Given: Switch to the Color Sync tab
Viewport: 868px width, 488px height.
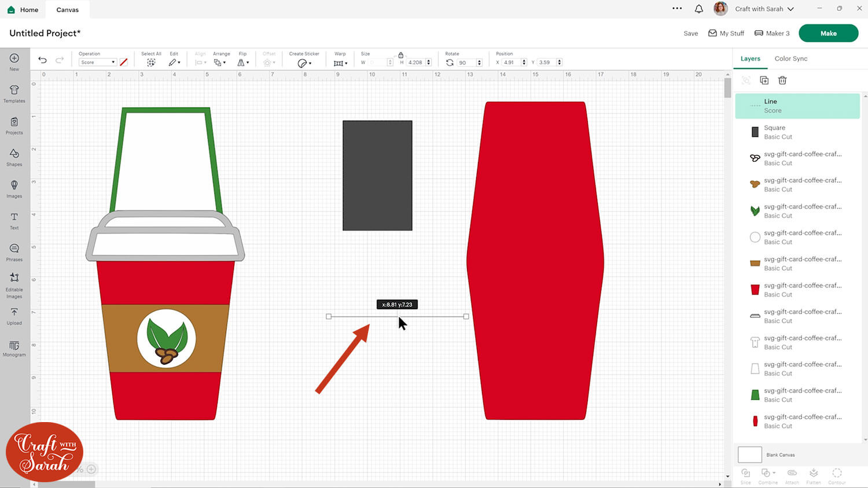Looking at the screenshot, I should (790, 58).
